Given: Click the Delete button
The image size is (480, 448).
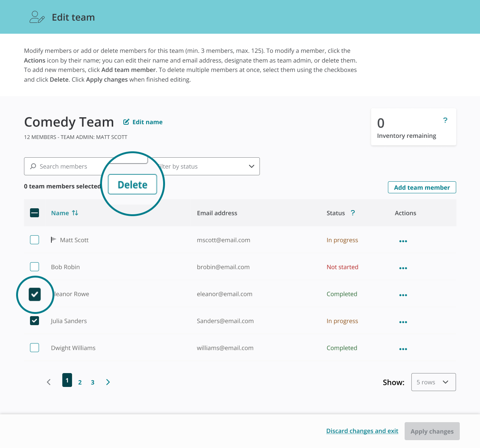Looking at the screenshot, I should tap(132, 184).
